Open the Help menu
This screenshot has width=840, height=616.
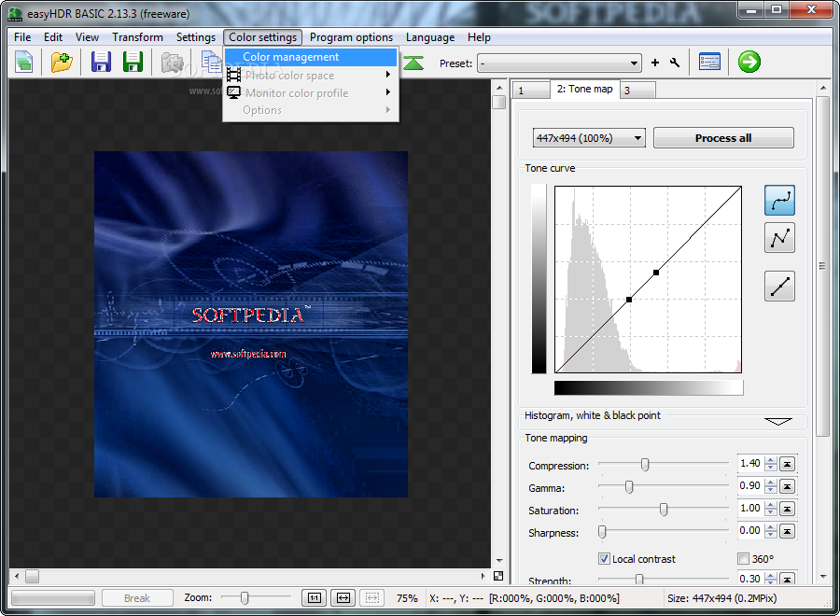pyautogui.click(x=479, y=37)
